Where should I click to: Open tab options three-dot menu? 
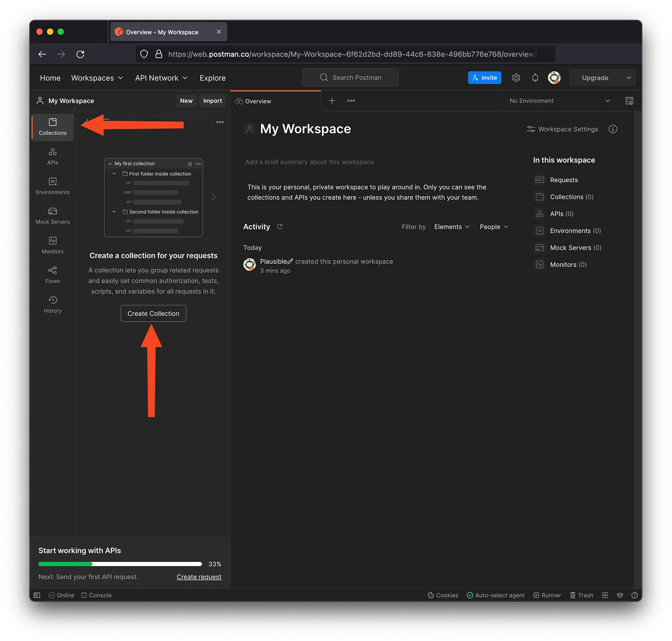coord(351,101)
